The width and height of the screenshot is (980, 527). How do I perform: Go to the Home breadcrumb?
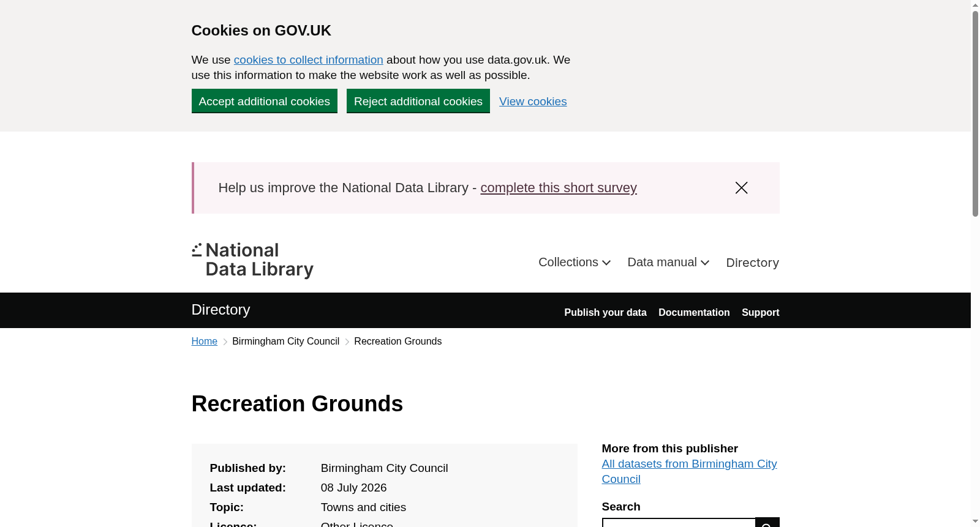coord(205,342)
